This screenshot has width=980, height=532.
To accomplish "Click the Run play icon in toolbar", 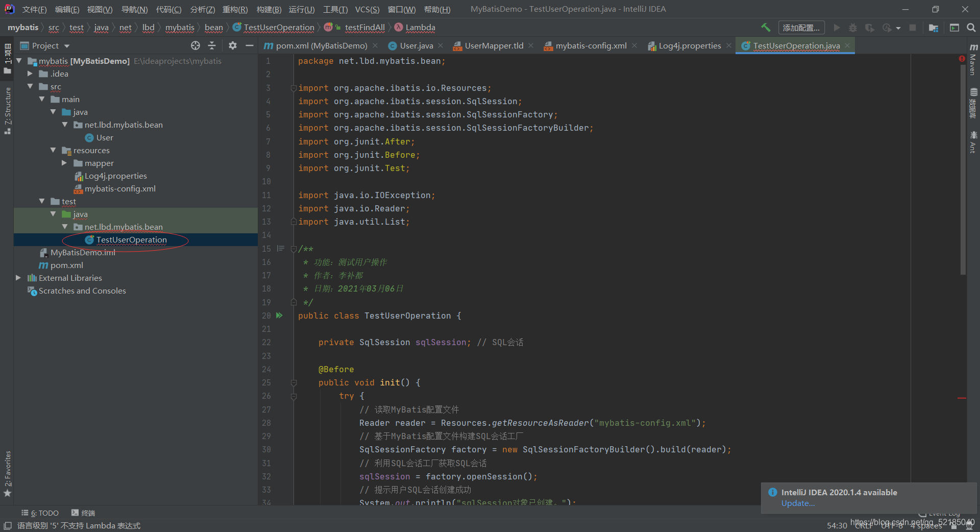I will click(837, 28).
